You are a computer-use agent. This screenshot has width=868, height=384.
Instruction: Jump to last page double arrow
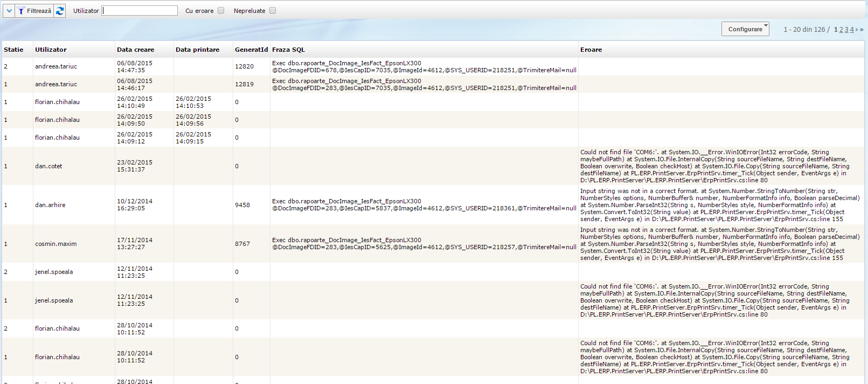[x=862, y=30]
